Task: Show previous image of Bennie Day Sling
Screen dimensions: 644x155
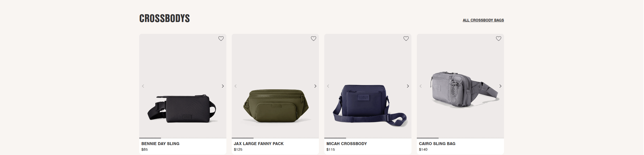Action: (x=143, y=86)
